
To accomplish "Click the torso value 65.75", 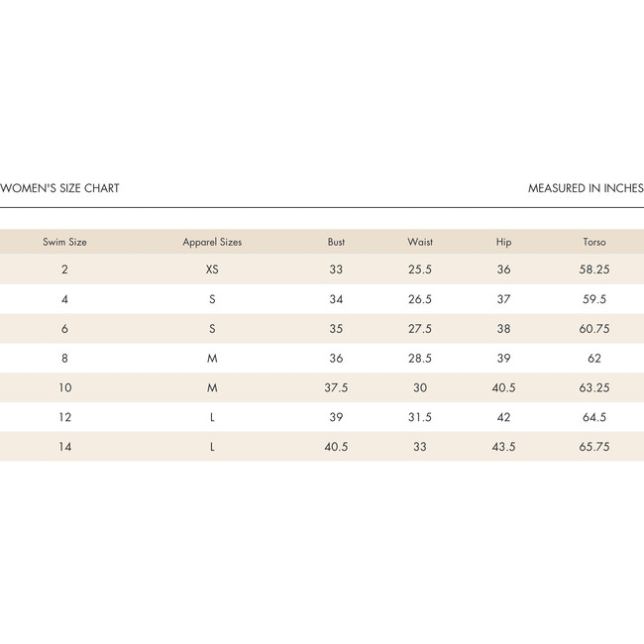I will click(x=594, y=447).
